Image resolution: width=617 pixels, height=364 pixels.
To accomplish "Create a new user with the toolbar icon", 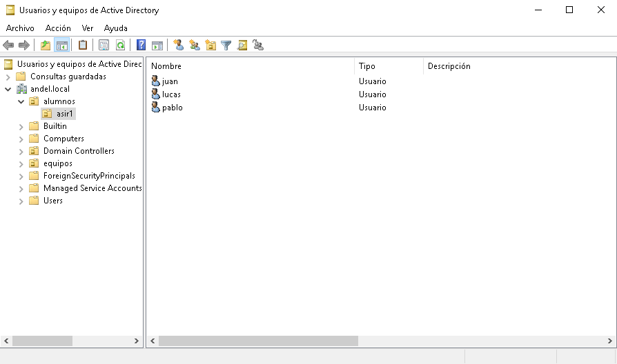I will (x=179, y=45).
